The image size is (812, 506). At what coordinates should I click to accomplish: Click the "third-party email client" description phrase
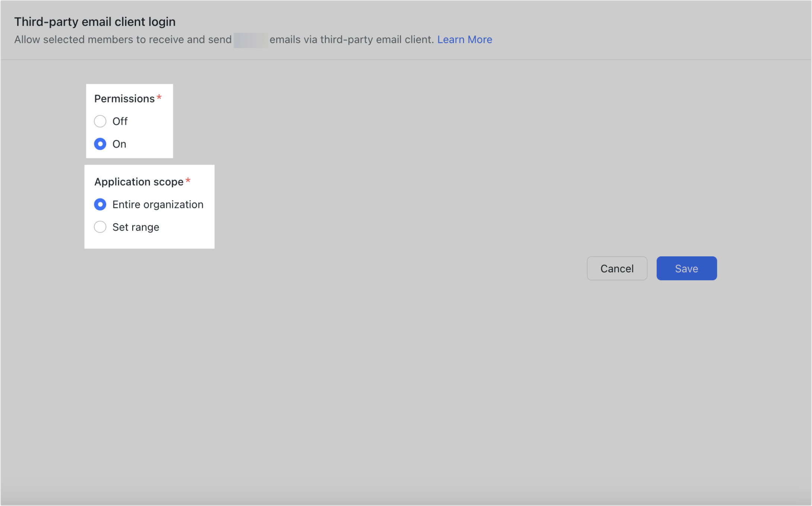(376, 39)
